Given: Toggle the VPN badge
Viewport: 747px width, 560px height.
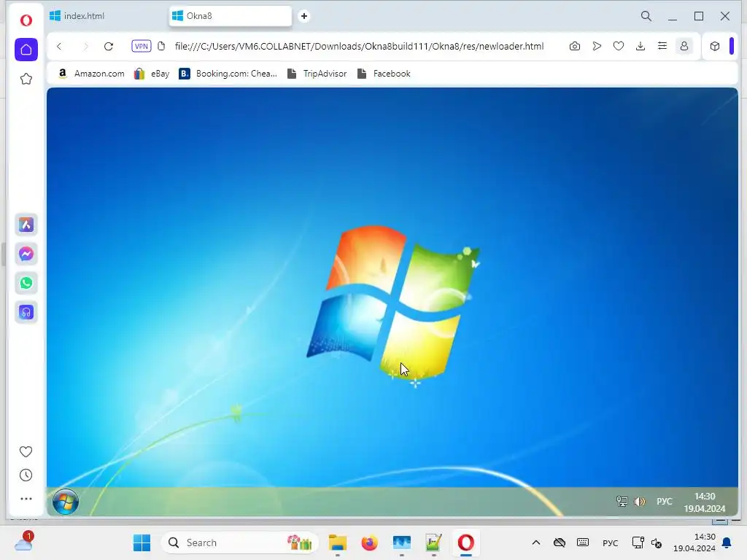Looking at the screenshot, I should point(142,46).
